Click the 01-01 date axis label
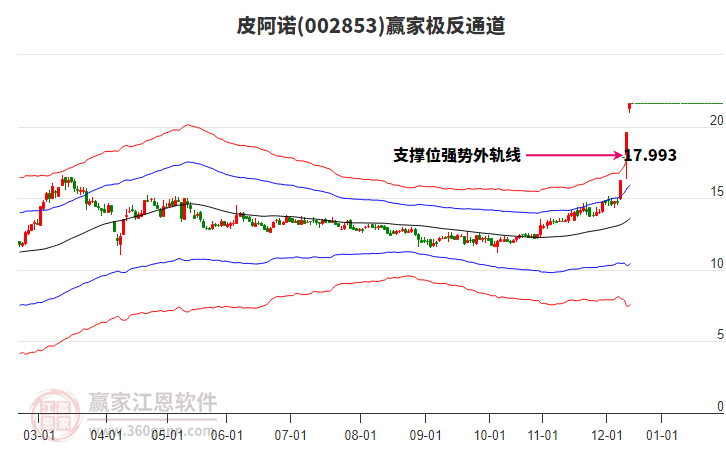Image resolution: width=726 pixels, height=450 pixels. point(662,436)
